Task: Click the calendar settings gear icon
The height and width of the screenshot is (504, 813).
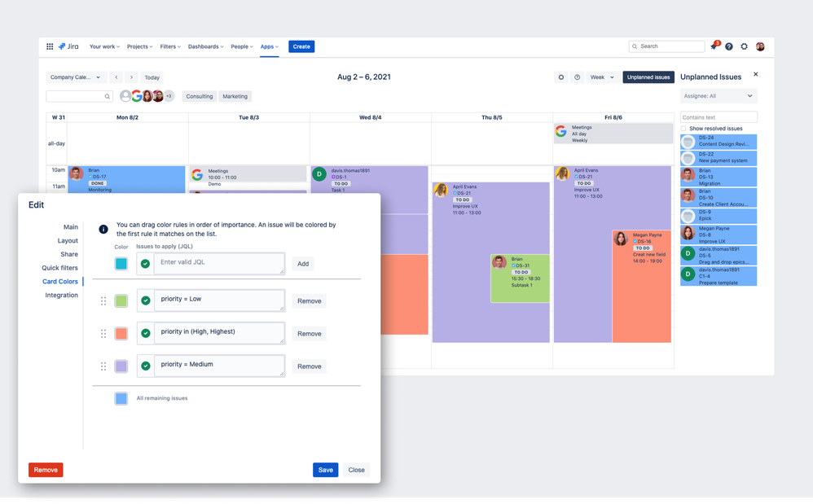Action: (x=561, y=77)
